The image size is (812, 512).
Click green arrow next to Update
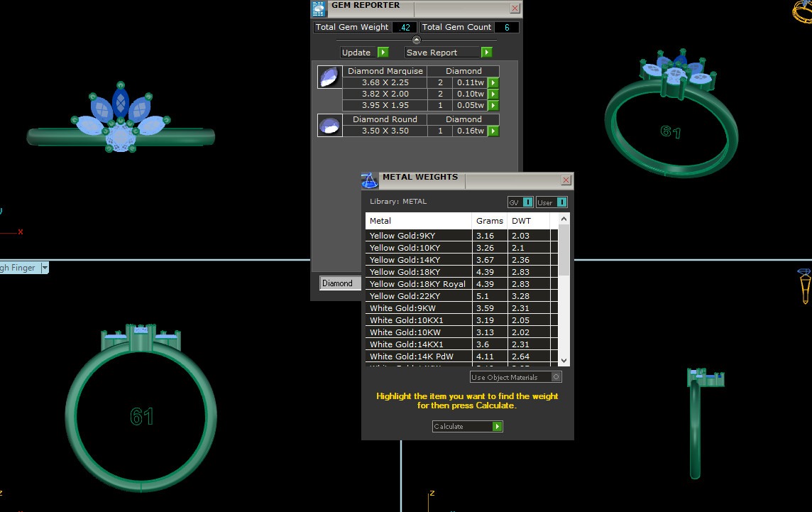point(383,53)
